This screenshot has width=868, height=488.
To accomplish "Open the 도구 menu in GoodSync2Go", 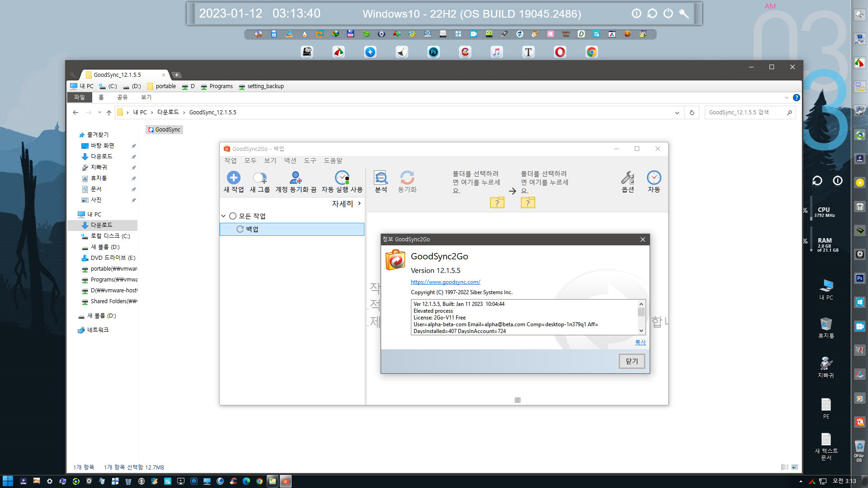I will pos(310,160).
